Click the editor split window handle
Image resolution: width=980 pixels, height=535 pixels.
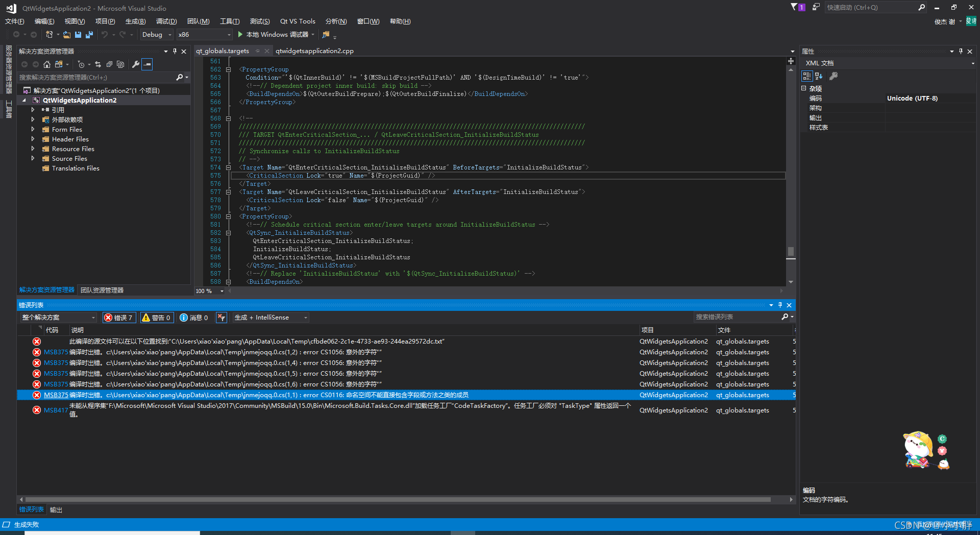(x=791, y=61)
